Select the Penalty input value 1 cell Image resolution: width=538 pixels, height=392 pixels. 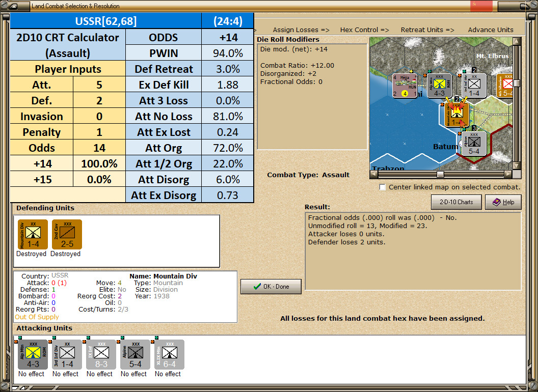pyautogui.click(x=99, y=132)
